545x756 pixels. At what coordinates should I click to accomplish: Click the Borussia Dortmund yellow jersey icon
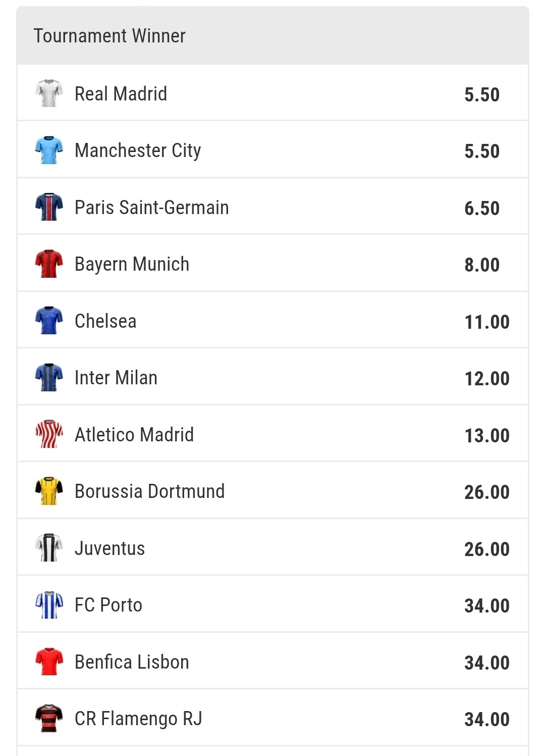[x=49, y=491]
